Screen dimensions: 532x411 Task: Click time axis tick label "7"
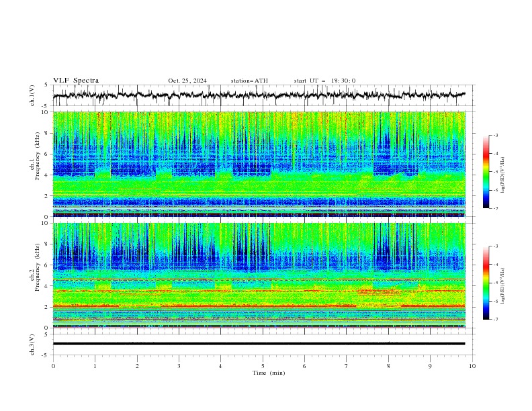(x=347, y=366)
